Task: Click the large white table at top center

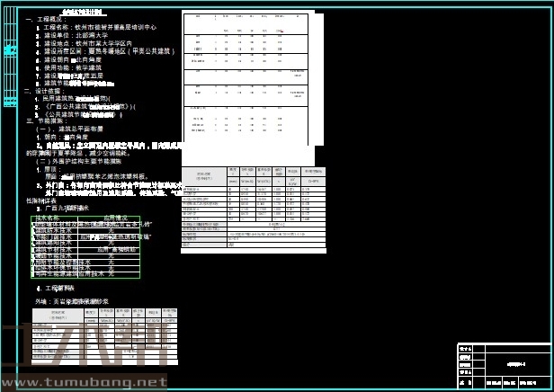Action: 244,85
